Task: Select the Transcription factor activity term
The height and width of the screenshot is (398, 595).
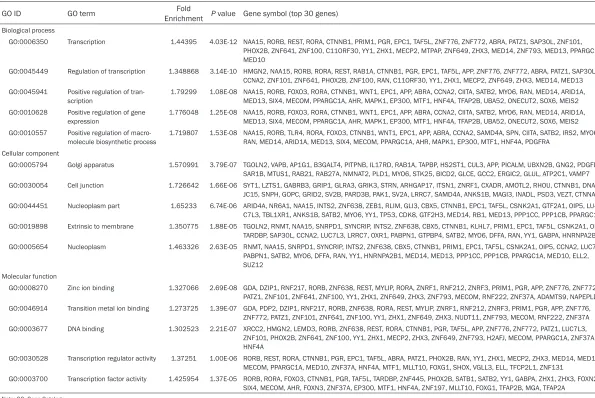Action: pos(107,379)
